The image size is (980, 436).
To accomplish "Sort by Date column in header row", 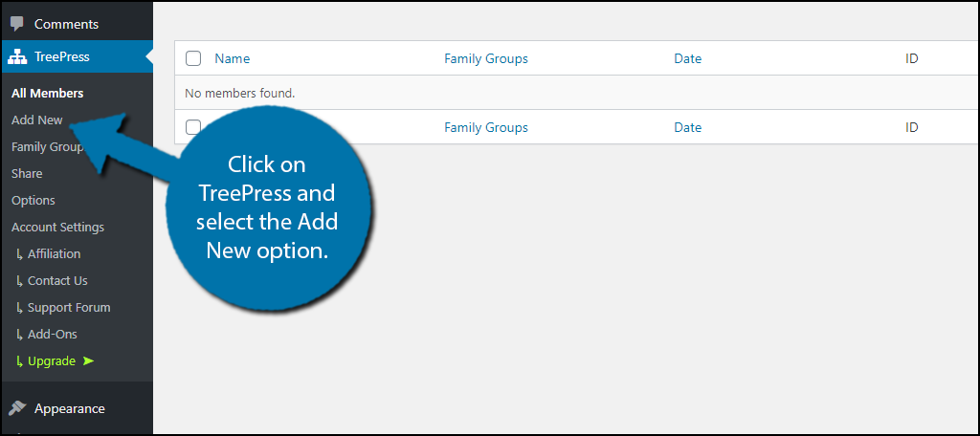I will tap(687, 58).
